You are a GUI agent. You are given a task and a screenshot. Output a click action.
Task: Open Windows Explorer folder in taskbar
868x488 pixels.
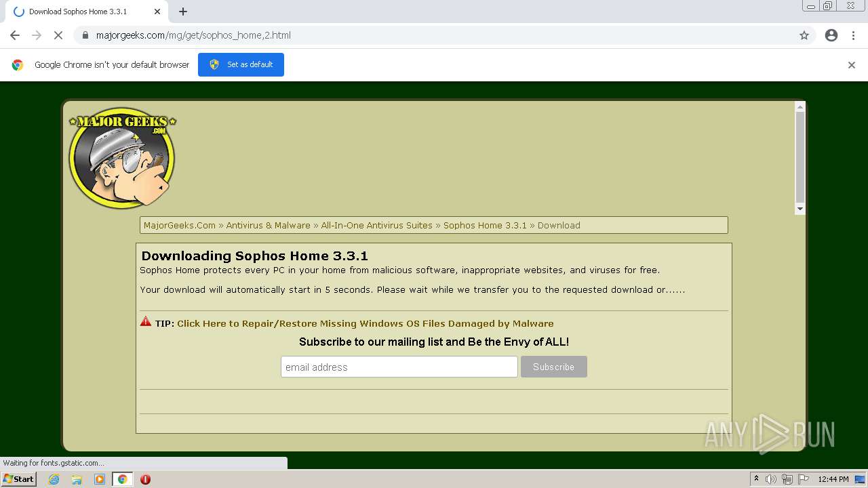pyautogui.click(x=77, y=479)
